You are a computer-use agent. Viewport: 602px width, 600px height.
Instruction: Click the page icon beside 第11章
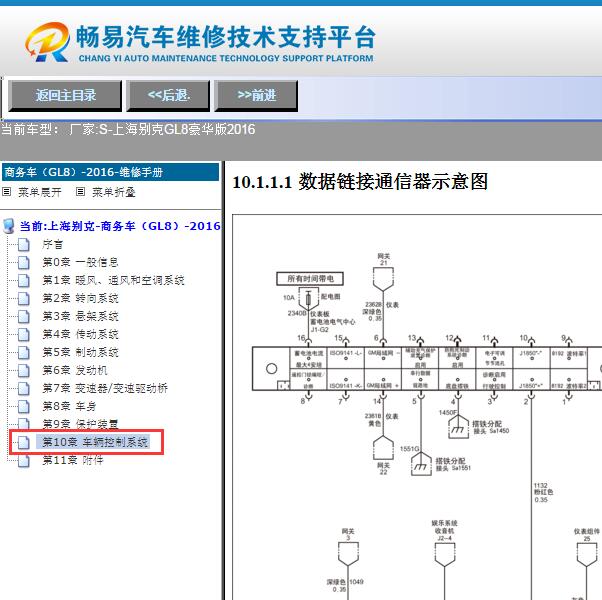pyautogui.click(x=24, y=460)
